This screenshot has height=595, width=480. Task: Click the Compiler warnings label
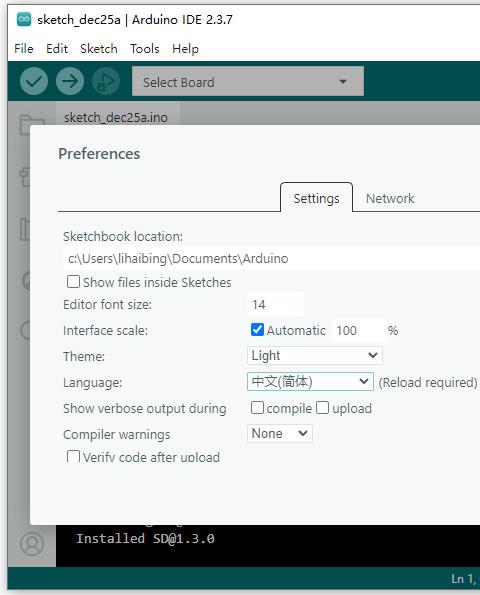click(116, 434)
